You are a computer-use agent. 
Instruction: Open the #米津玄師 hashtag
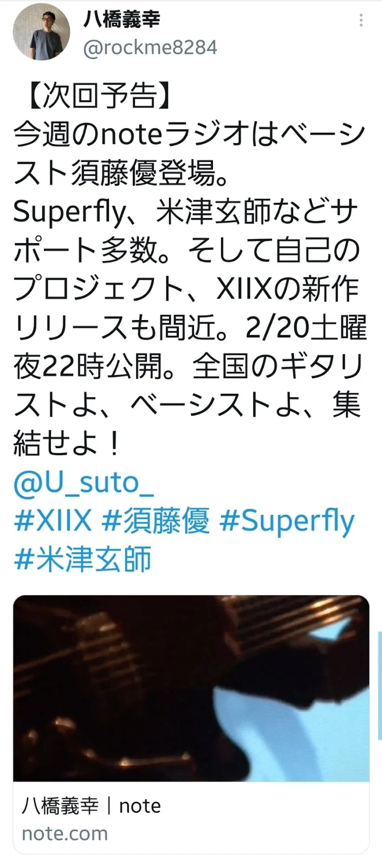pyautogui.click(x=82, y=559)
